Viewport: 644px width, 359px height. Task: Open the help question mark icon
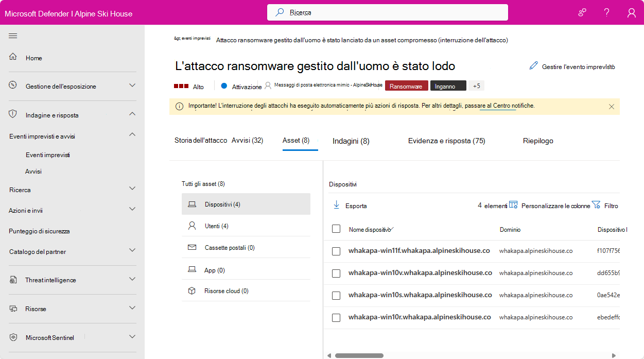coord(606,12)
